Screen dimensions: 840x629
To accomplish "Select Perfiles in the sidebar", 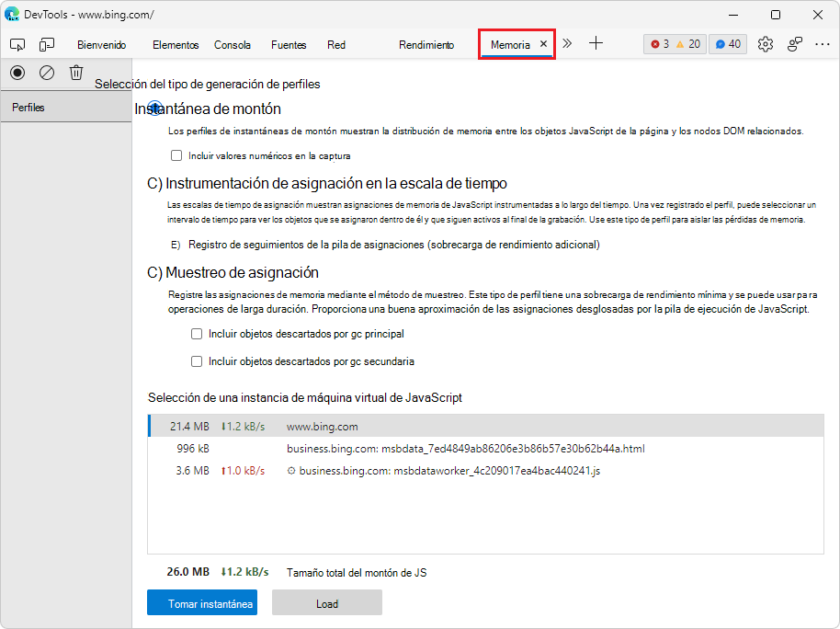I will (66, 108).
